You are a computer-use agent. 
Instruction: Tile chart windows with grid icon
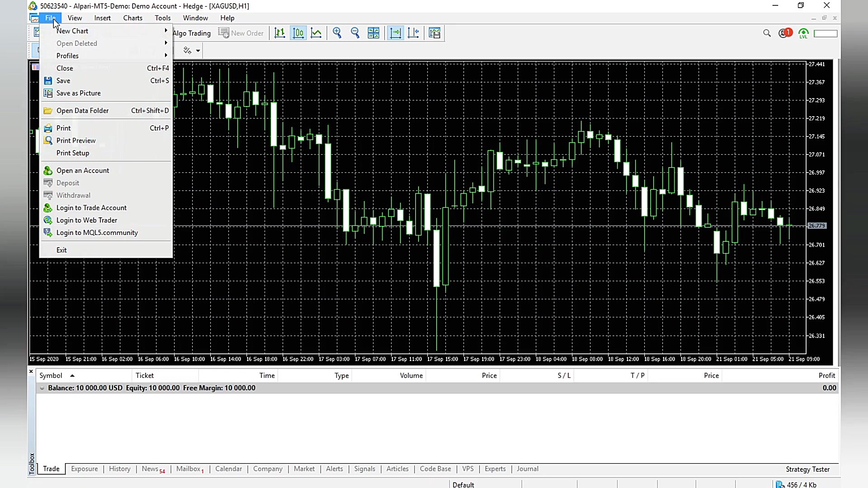[x=373, y=33]
